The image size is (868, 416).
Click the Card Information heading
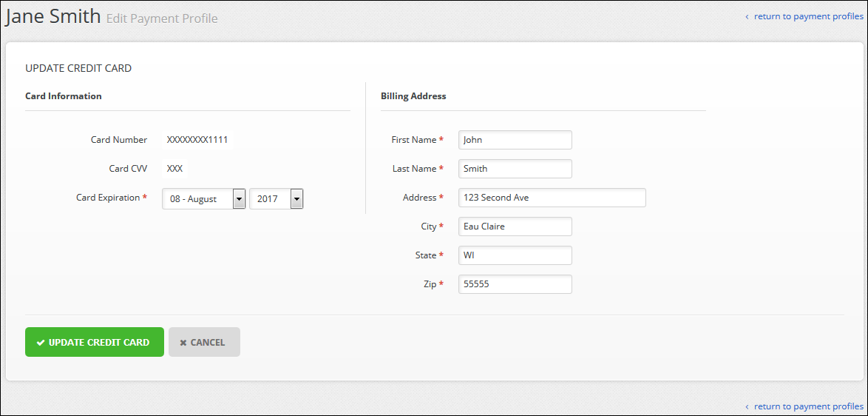pos(64,95)
